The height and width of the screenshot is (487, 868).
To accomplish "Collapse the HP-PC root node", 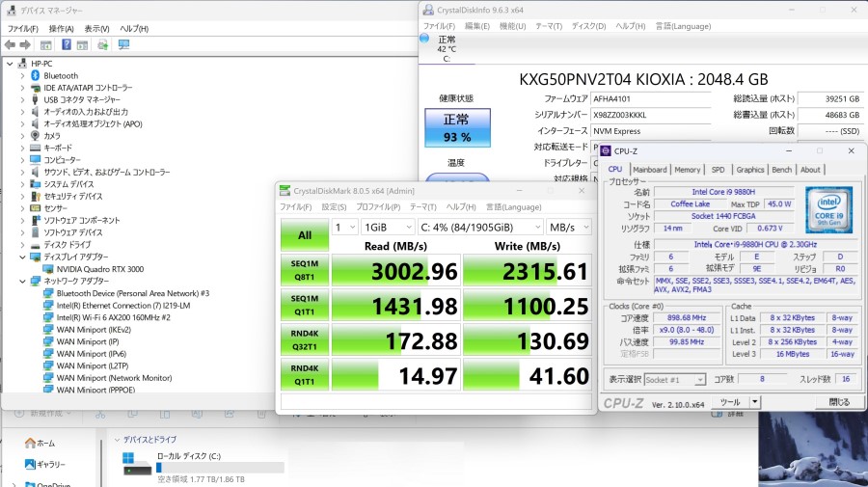I will point(10,64).
